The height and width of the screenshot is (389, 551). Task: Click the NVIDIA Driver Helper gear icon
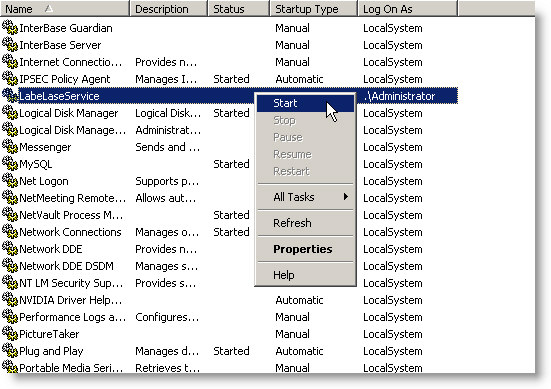coord(10,299)
